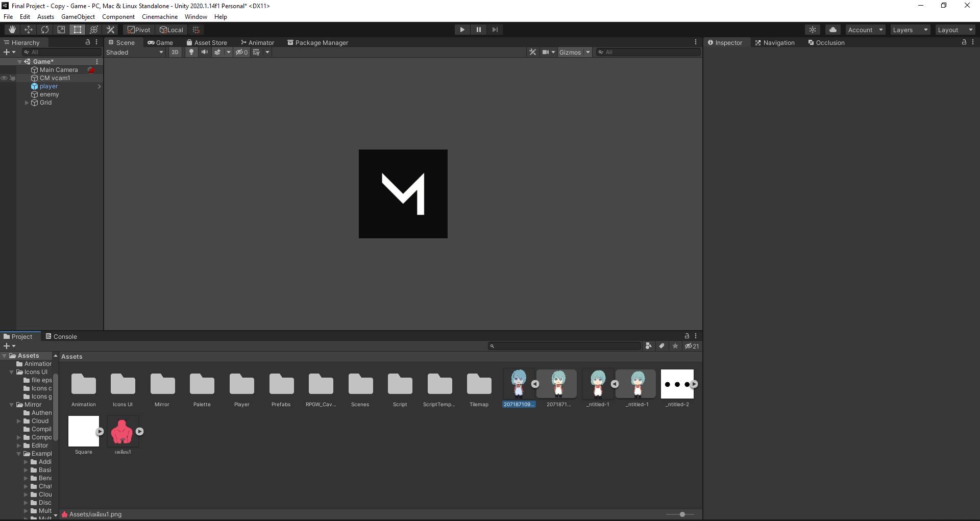
Task: Open scene camera settings
Action: pyautogui.click(x=548, y=52)
